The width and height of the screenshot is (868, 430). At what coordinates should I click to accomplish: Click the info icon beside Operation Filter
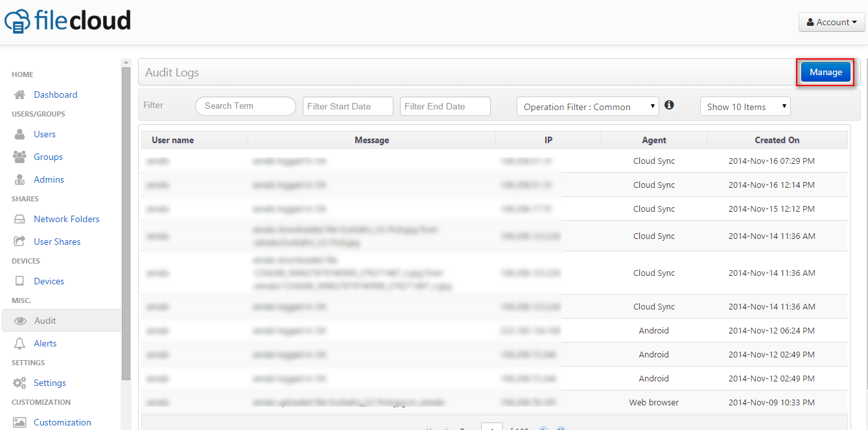coord(669,105)
